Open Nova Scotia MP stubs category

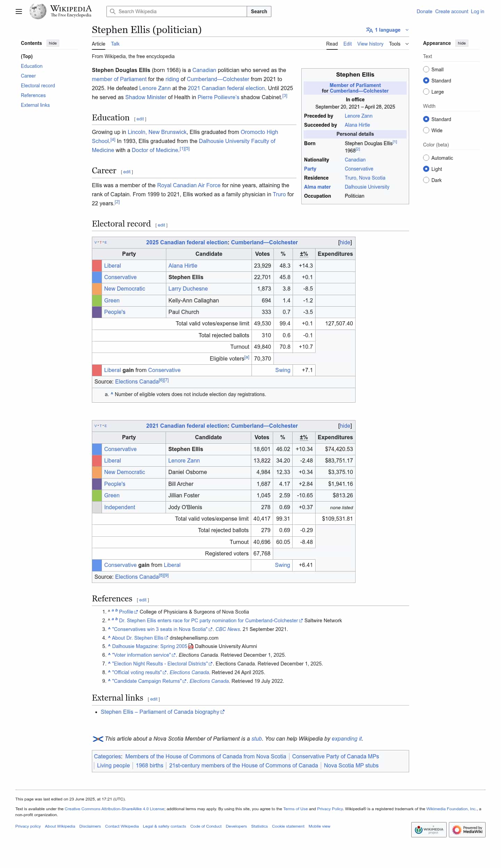pyautogui.click(x=351, y=766)
